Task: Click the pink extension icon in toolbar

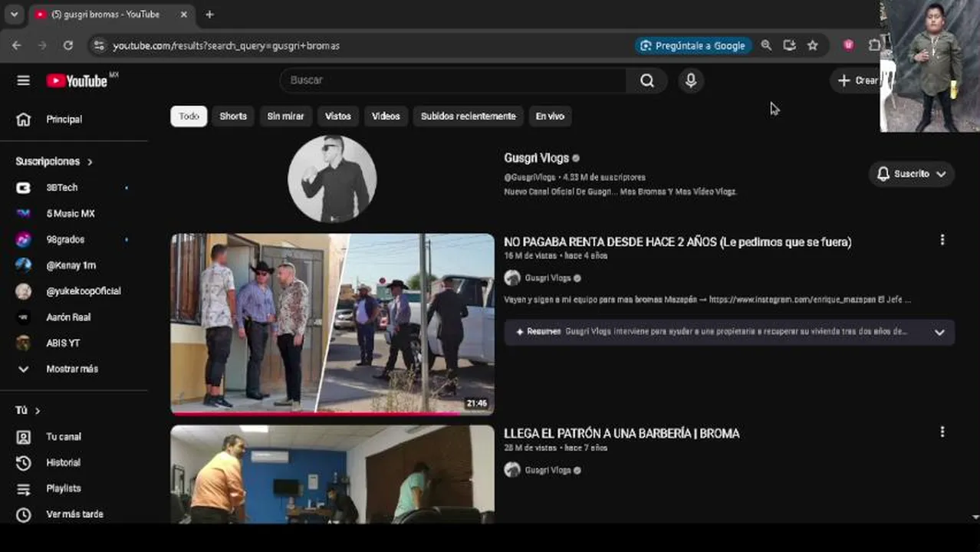Action: pyautogui.click(x=848, y=46)
